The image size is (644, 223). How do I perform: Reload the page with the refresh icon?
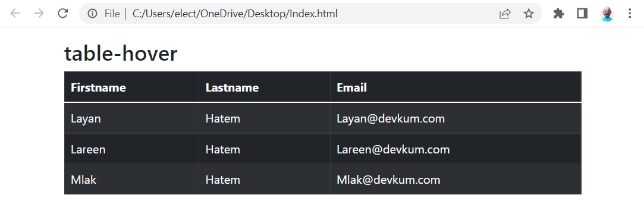63,14
